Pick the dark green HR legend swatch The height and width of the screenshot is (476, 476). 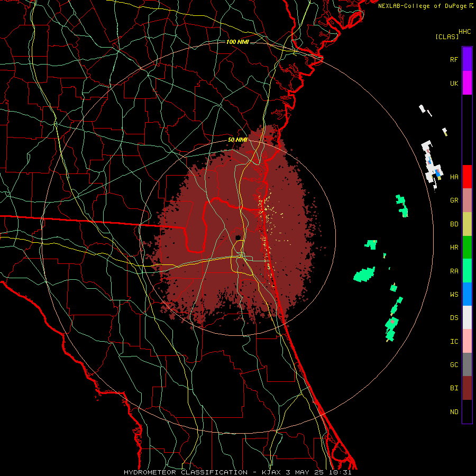[467, 247]
